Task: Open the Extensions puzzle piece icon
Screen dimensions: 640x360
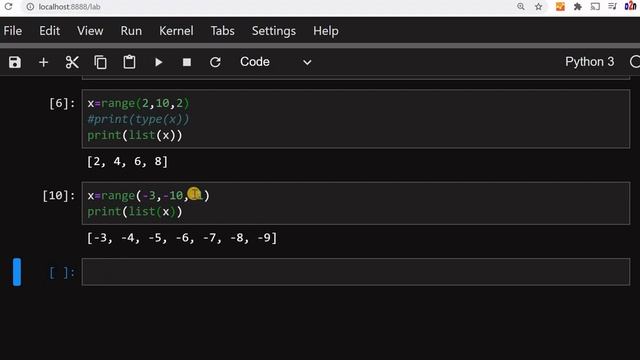Action: 578,7
